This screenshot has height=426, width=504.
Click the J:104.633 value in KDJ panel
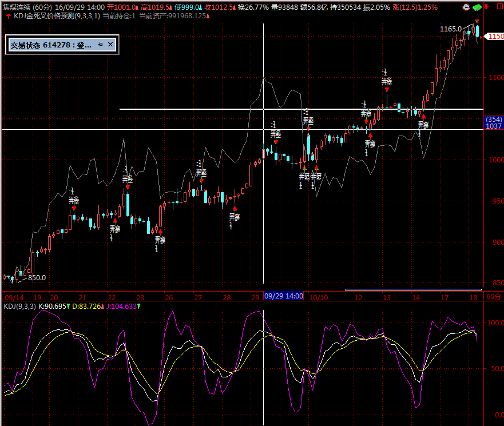pos(121,306)
